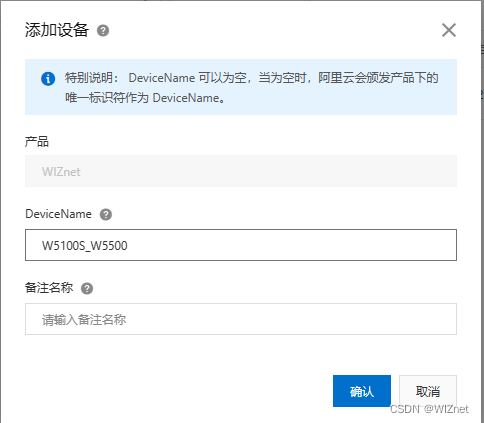This screenshot has width=484, height=423.
Task: Click the 备注名称 field label
Action: tap(49, 288)
